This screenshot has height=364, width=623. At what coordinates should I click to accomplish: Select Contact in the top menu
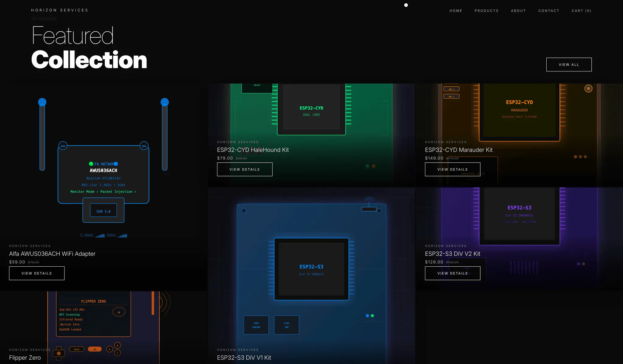549,11
